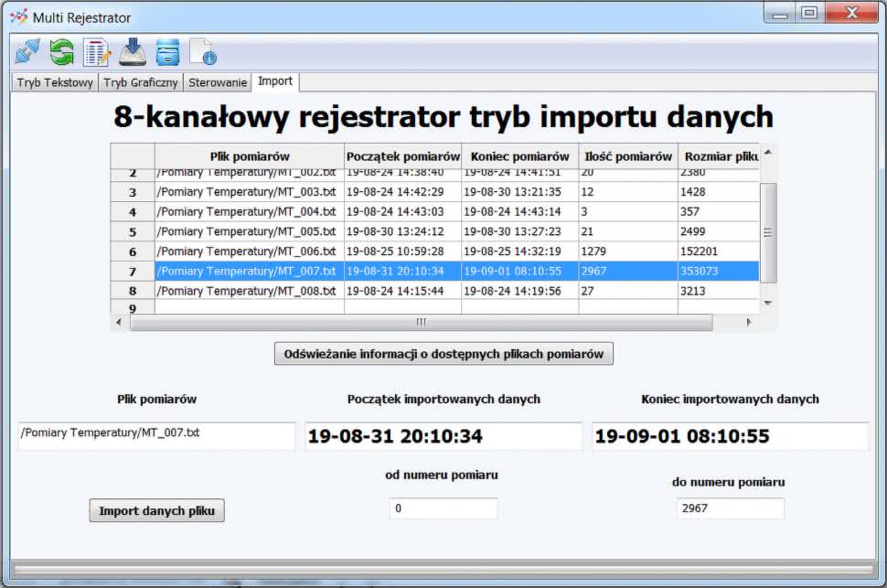Click the Multi Rejestrator title bar app icon
Viewport: 887px width, 588px height.
tap(18, 17)
